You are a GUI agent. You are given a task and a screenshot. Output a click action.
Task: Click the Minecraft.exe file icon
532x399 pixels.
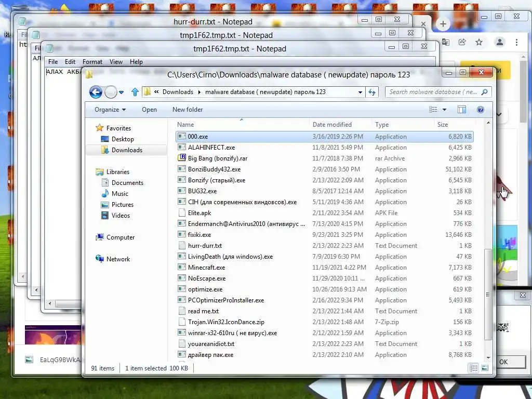pos(182,268)
